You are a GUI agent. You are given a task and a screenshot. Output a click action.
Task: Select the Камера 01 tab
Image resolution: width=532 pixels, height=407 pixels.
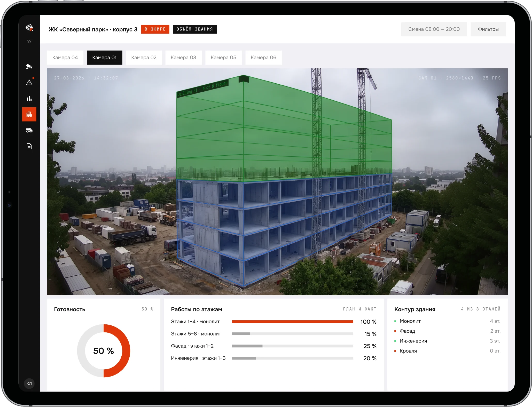[105, 58]
